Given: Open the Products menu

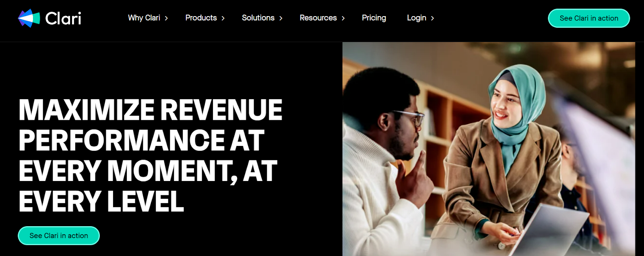Looking at the screenshot, I should click(201, 18).
